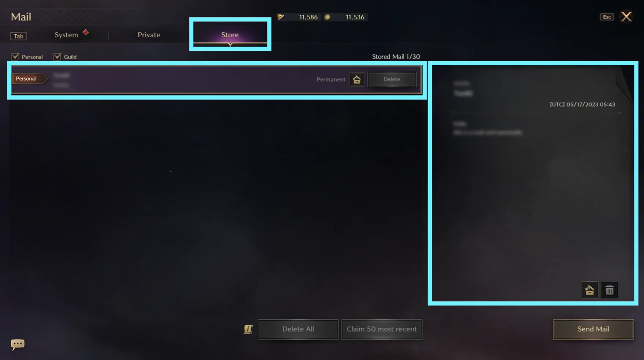This screenshot has width=644, height=360.
Task: Delete the stored Personal mail
Action: (x=392, y=79)
